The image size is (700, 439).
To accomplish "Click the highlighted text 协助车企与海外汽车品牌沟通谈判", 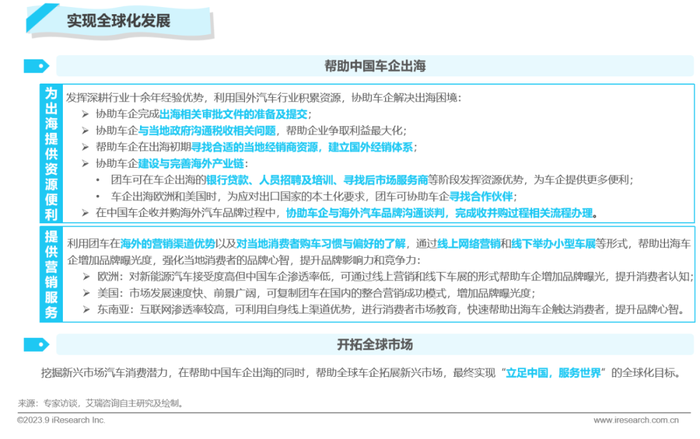I will tap(365, 213).
